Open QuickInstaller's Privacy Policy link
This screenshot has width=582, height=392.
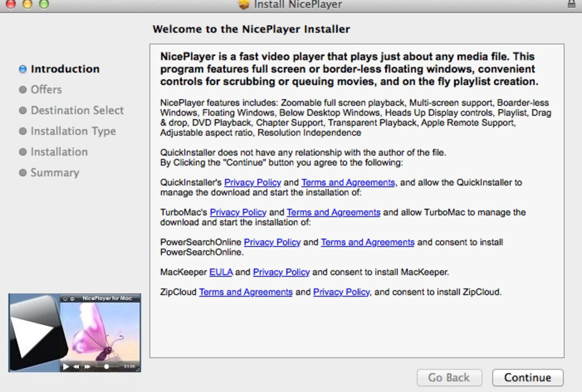252,182
